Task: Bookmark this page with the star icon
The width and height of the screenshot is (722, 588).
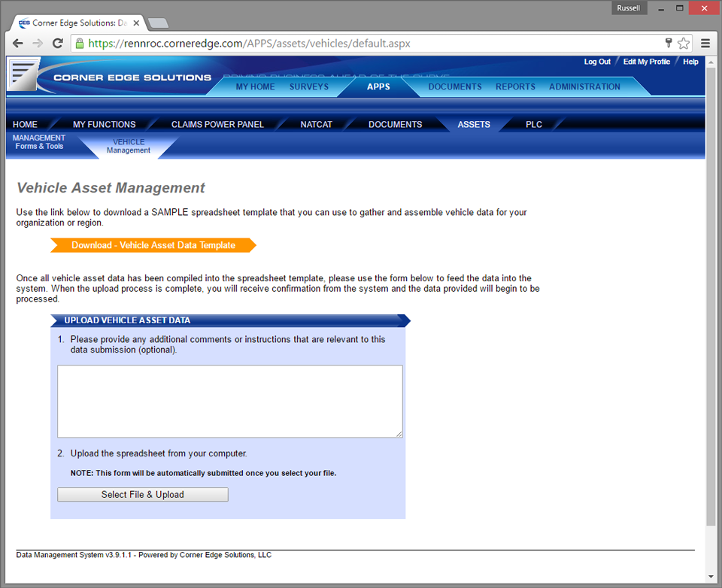Action: 684,44
